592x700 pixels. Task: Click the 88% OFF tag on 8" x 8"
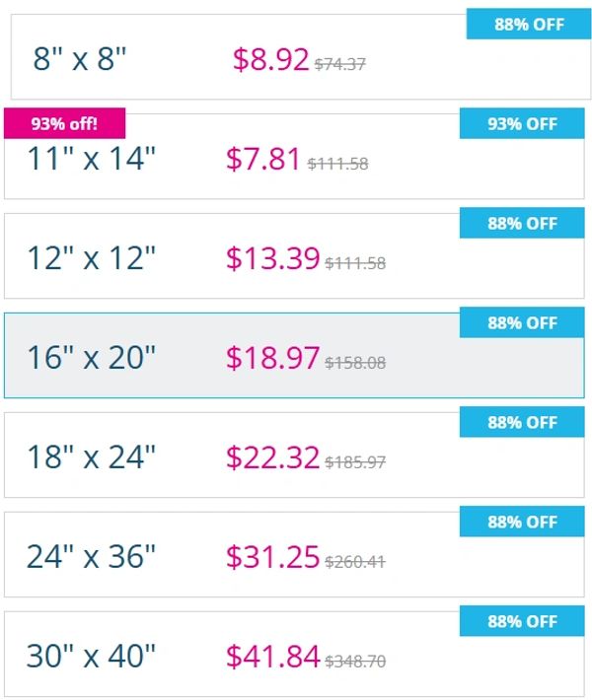pyautogui.click(x=529, y=25)
